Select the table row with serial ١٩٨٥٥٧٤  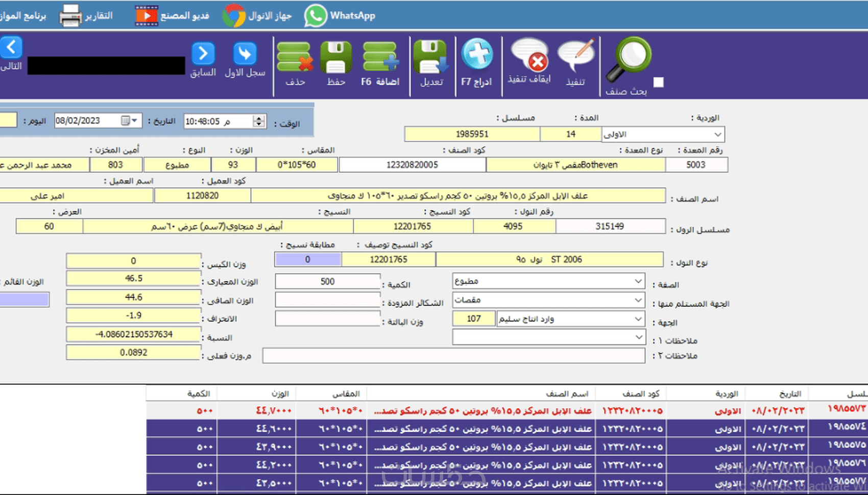[x=507, y=429]
